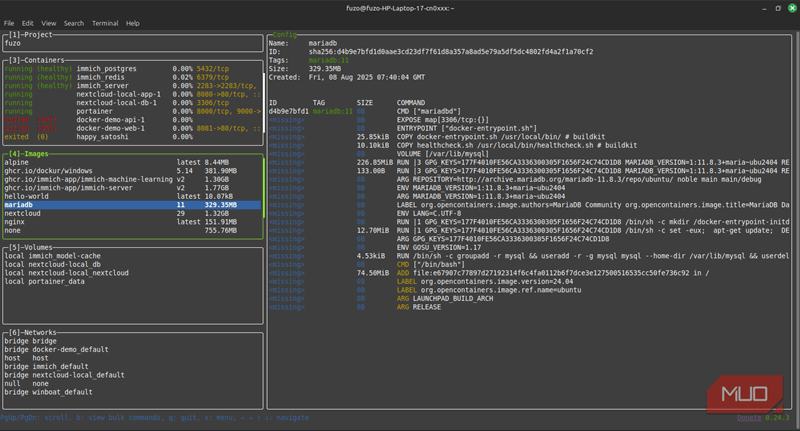
Task: Click the Search menu item
Action: (73, 23)
